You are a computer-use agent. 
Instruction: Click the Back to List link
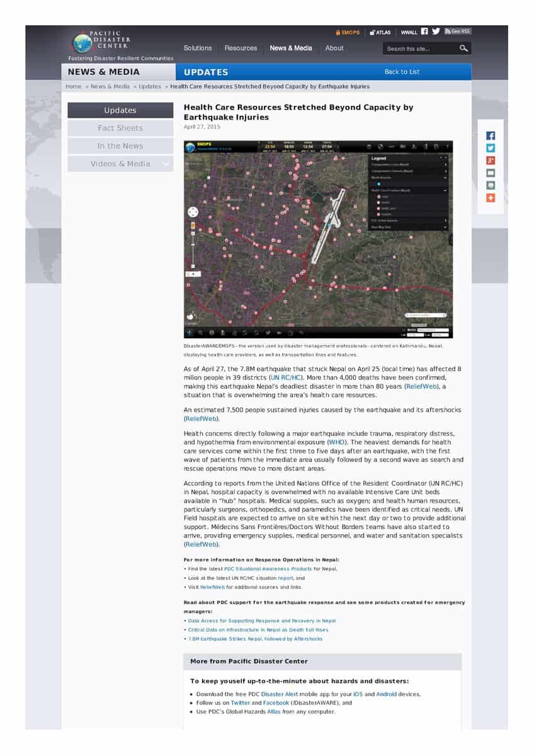[402, 72]
